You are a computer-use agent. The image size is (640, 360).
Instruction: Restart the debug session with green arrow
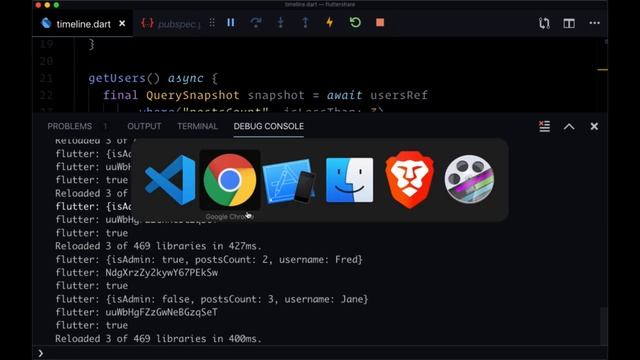click(355, 22)
